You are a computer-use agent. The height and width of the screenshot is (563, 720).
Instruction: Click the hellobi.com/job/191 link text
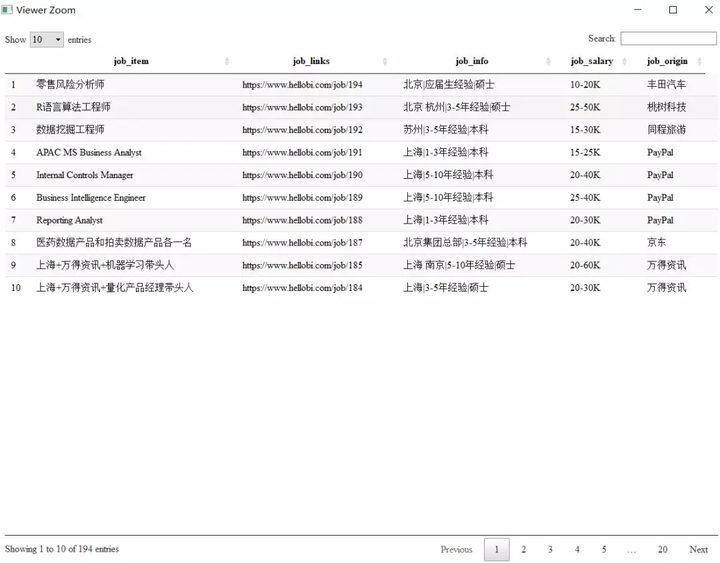pos(302,152)
